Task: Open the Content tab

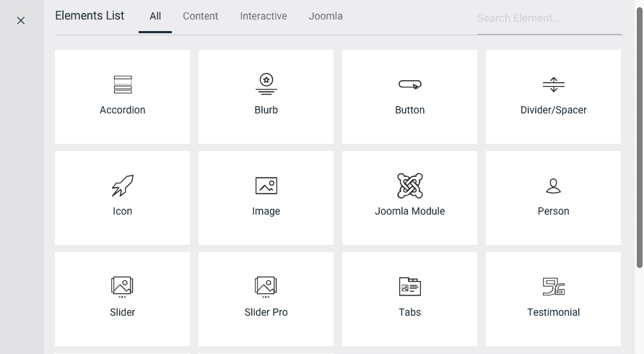Action: [201, 16]
